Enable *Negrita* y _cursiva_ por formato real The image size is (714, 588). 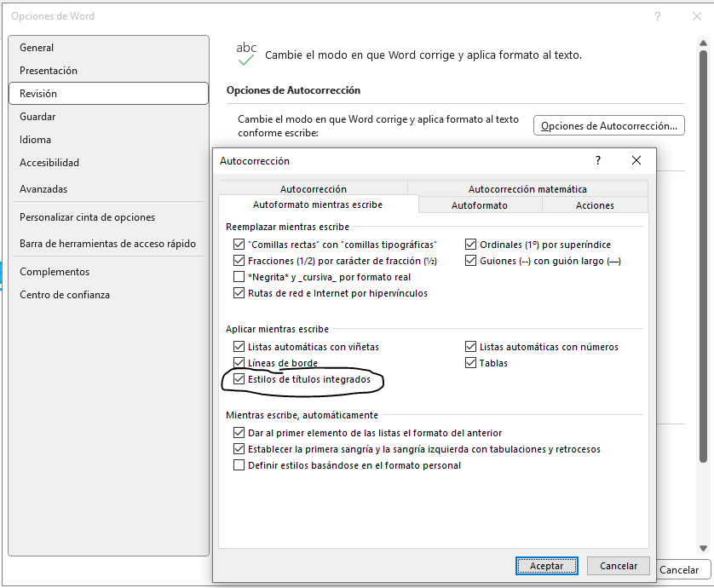pos(239,277)
